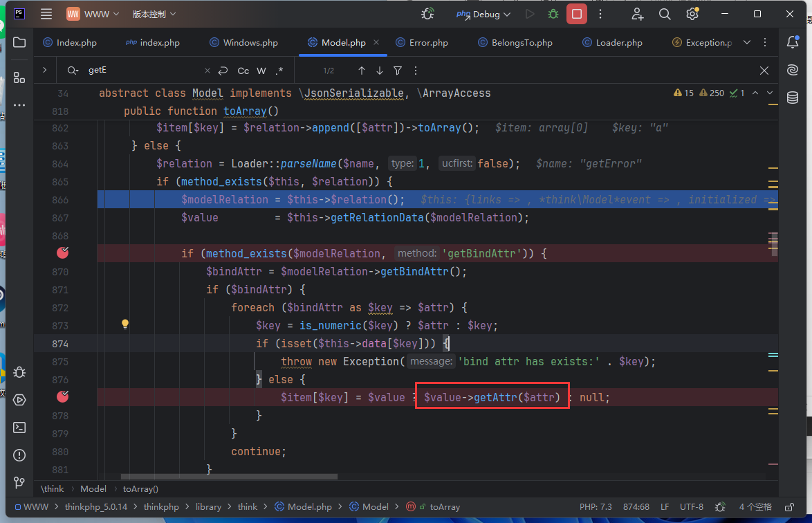Screen dimensions: 812x523
Task: Open the Git tool window icon
Action: click(x=19, y=482)
